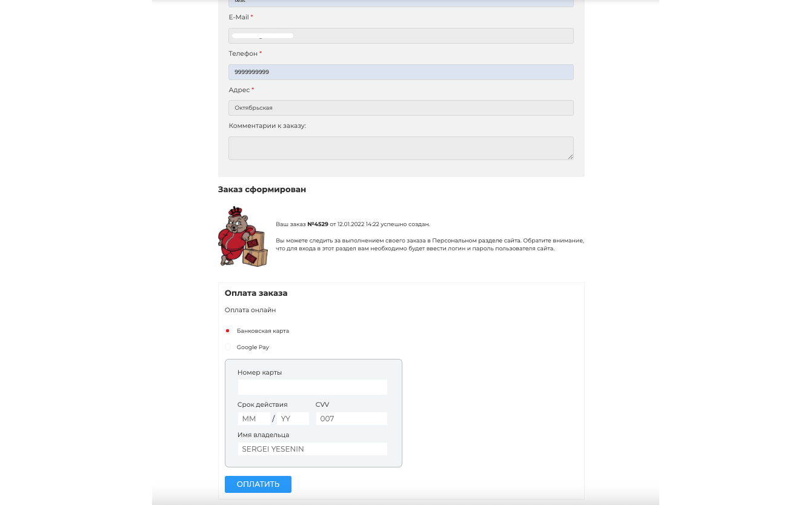Click the Адрес field containing Октябрьская
This screenshot has width=812, height=505.
coord(401,108)
